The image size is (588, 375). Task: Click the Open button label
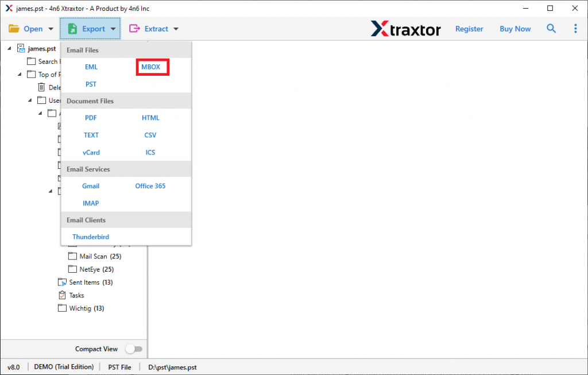pyautogui.click(x=33, y=29)
